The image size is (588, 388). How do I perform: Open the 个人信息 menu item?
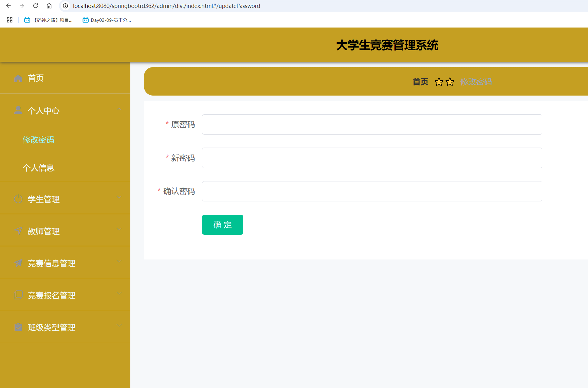coord(38,168)
